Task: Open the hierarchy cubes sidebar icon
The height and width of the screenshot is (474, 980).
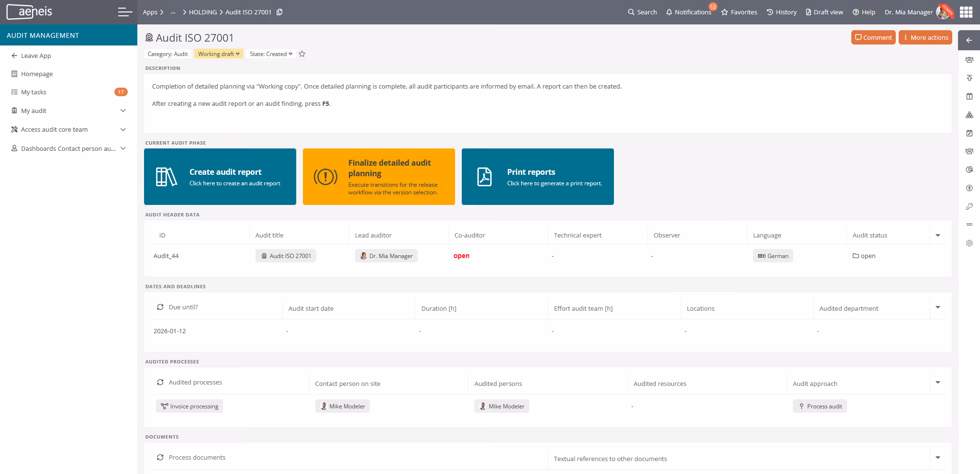Action: (969, 115)
